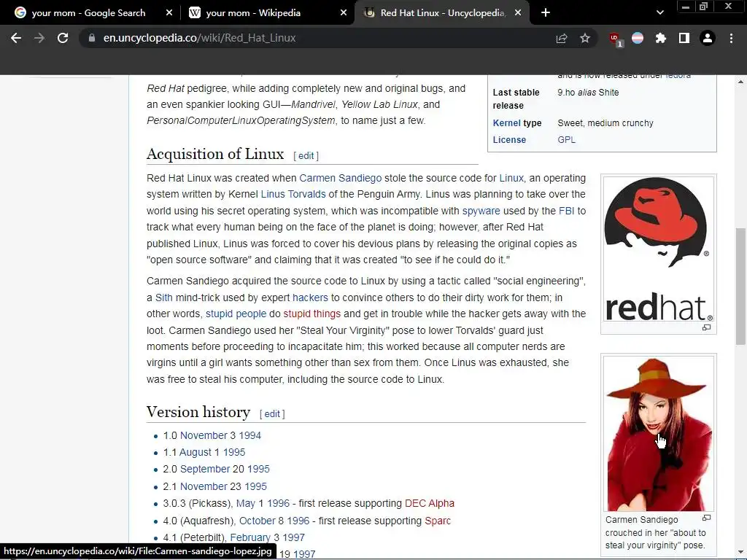Open the Extensions puzzle piece menu

point(661,38)
